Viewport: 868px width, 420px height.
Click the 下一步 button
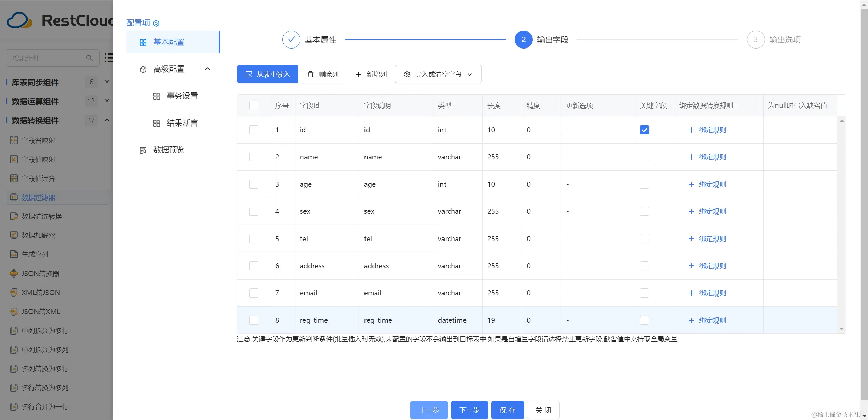click(x=469, y=410)
